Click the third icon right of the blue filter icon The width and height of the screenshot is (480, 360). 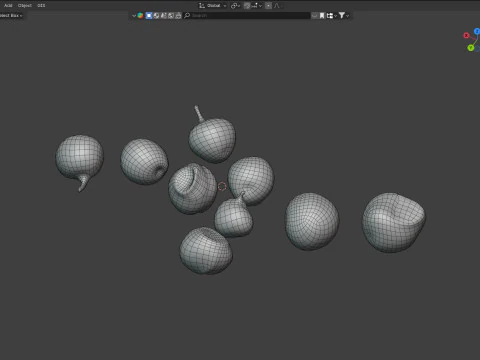click(171, 16)
